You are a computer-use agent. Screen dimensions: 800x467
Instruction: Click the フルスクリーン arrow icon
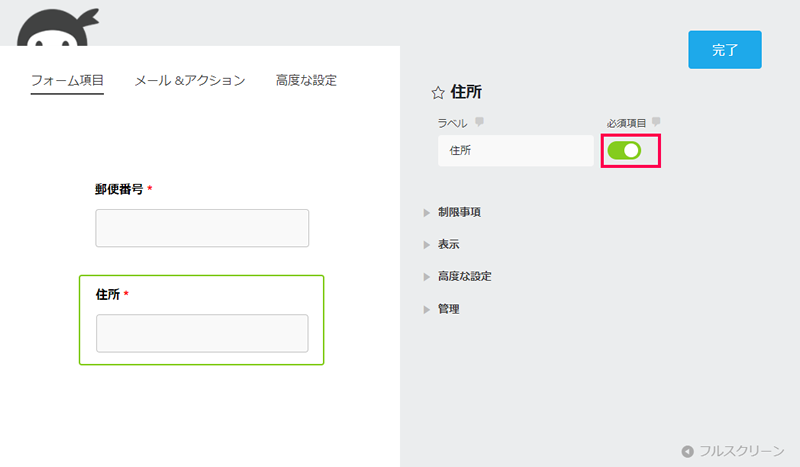tap(687, 451)
